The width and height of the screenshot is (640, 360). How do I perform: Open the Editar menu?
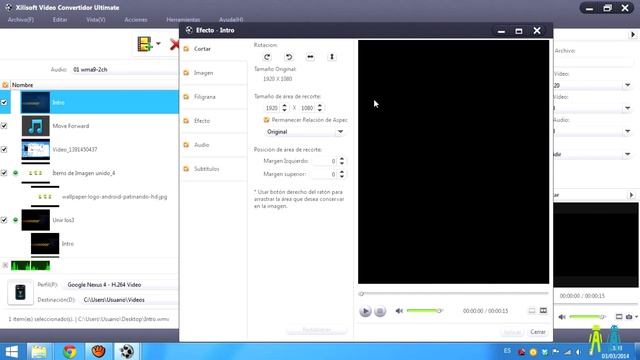[60, 20]
